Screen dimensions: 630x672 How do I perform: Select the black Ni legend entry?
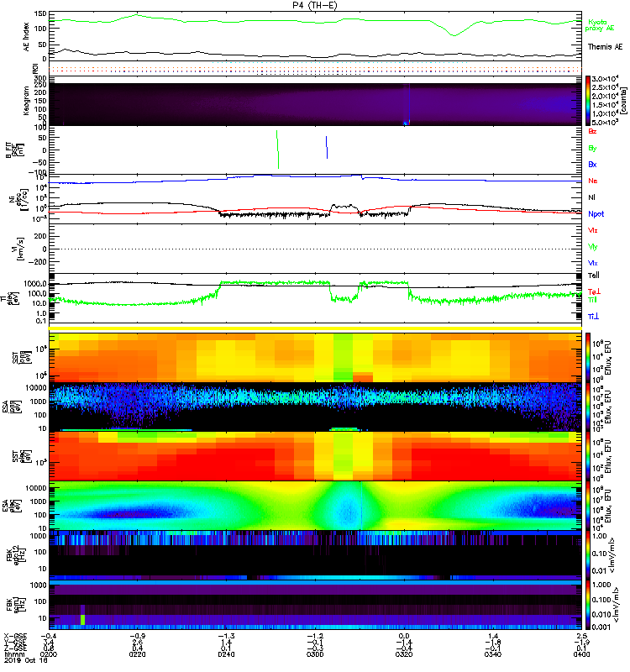[592, 197]
